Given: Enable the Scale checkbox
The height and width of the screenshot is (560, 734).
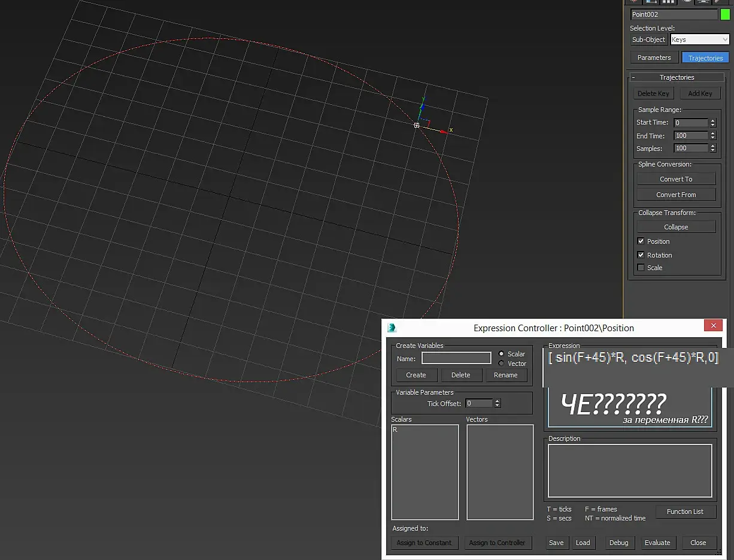Looking at the screenshot, I should 641,268.
